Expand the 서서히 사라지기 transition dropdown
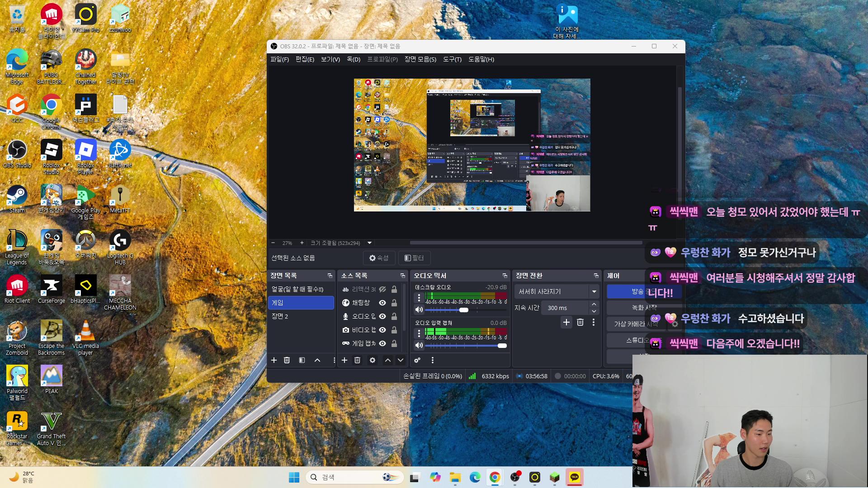The image size is (868, 488). (594, 291)
